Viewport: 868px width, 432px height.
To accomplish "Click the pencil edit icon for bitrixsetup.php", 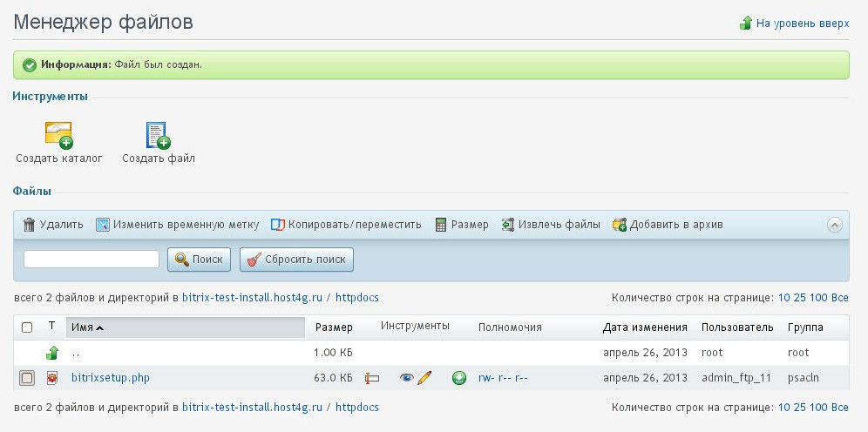I will pos(424,378).
